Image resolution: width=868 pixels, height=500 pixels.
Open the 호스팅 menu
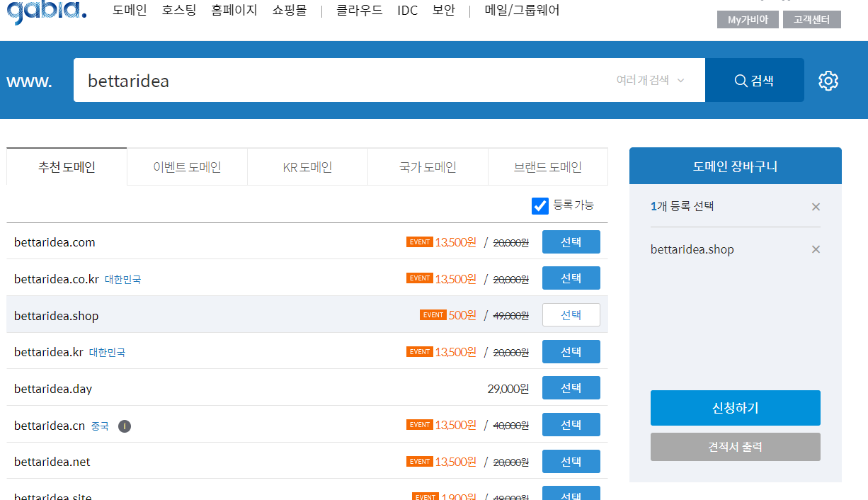[179, 11]
